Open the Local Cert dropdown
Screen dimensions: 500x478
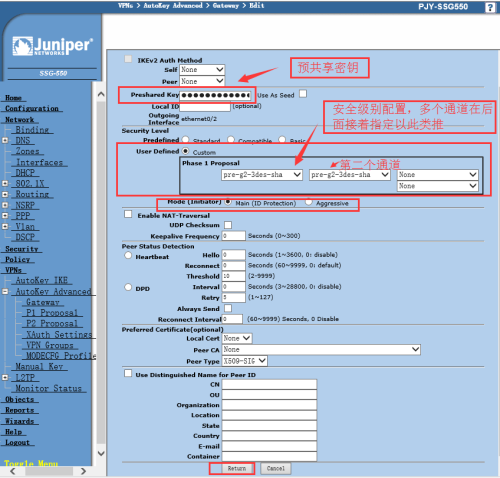pyautogui.click(x=237, y=338)
